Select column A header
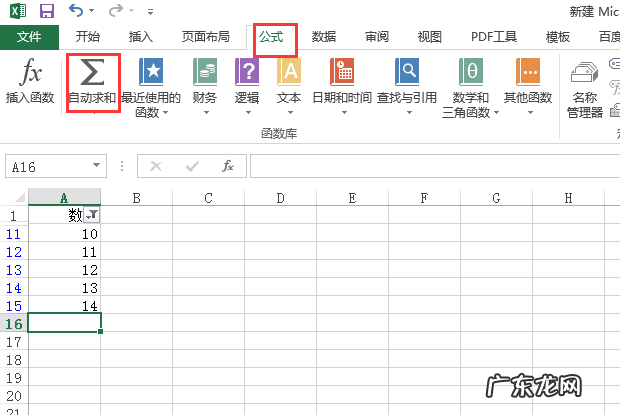Viewport: 620px width, 415px height. click(x=64, y=197)
